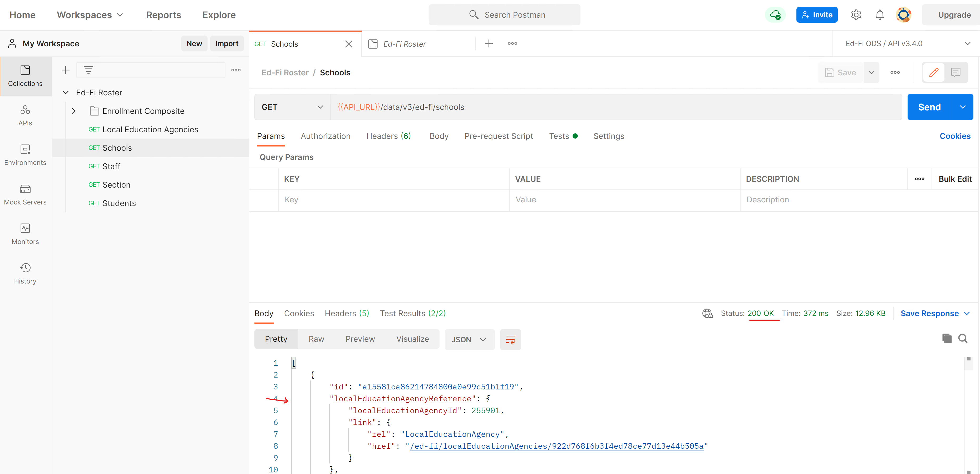
Task: Click the Import button
Action: pos(227,43)
